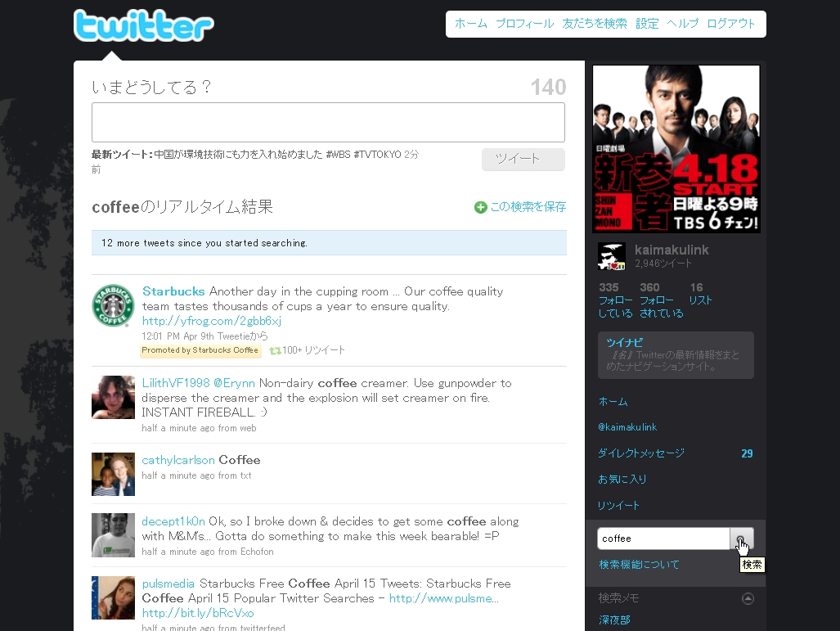This screenshot has height=631, width=840.
Task: Click 100+ リツイート count
Action: click(313, 350)
